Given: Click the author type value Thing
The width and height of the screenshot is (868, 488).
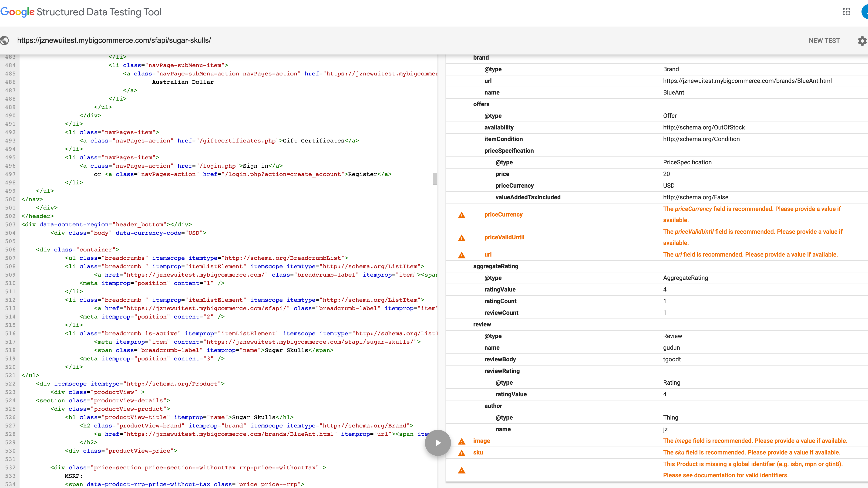Looking at the screenshot, I should [x=670, y=417].
